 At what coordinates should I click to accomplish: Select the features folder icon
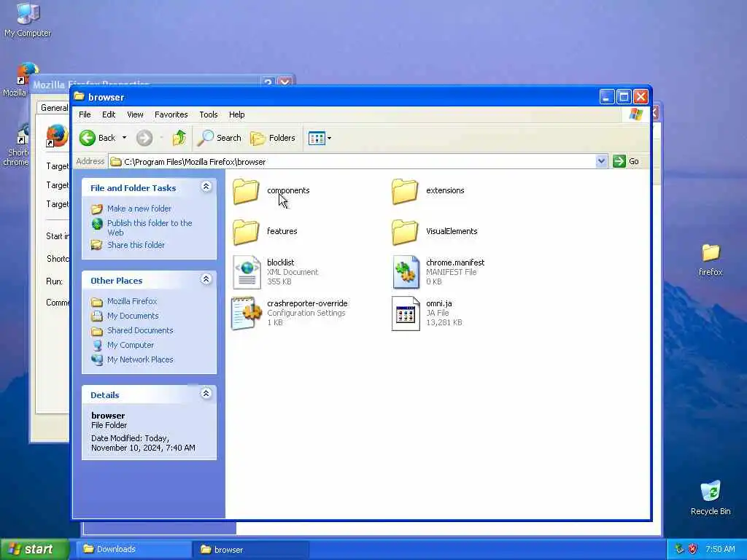[246, 232]
